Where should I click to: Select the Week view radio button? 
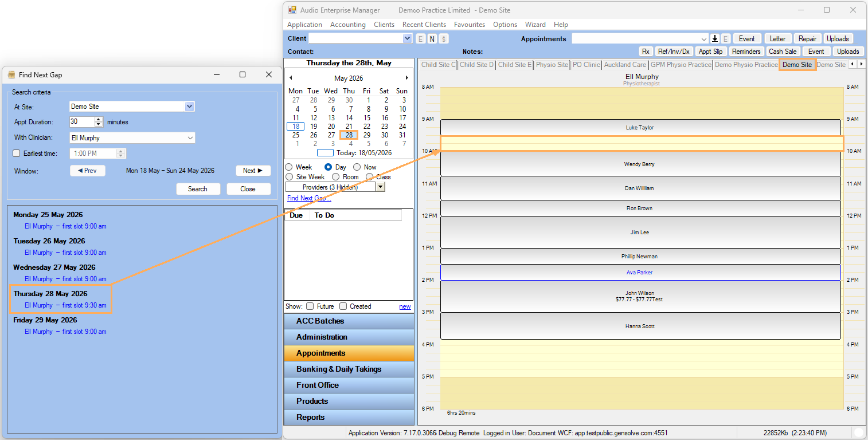coord(289,167)
